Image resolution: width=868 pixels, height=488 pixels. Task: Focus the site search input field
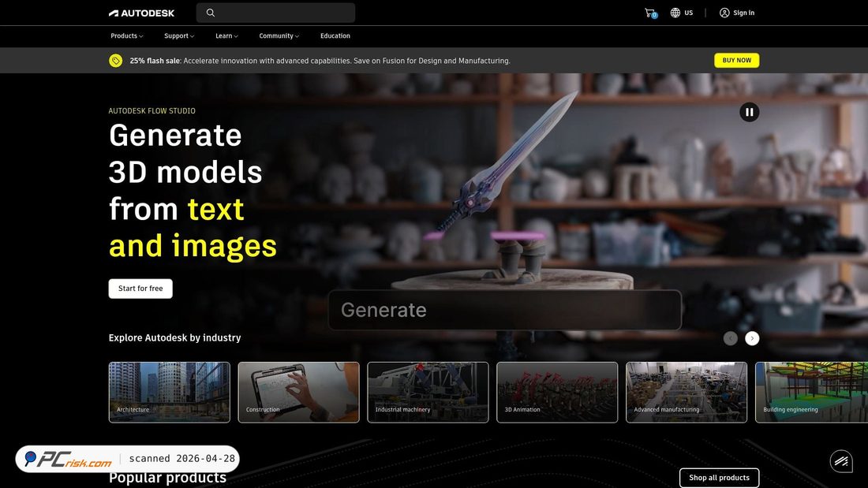(275, 13)
